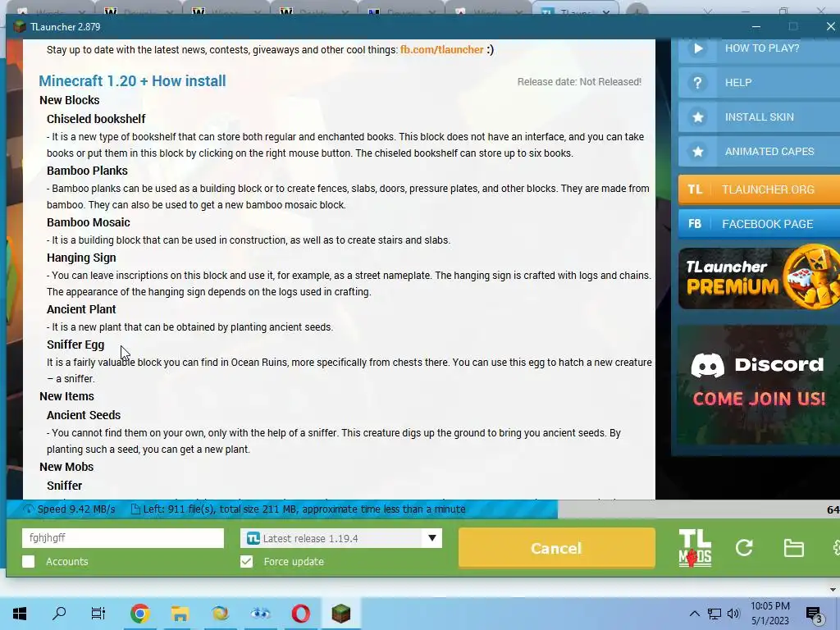Click Release date: Not Released! text
This screenshot has height=630, width=840.
coord(579,82)
